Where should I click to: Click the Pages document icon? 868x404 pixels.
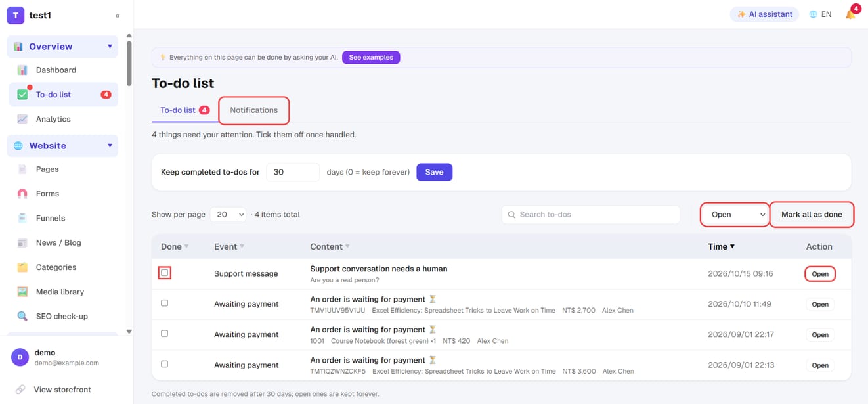click(22, 169)
